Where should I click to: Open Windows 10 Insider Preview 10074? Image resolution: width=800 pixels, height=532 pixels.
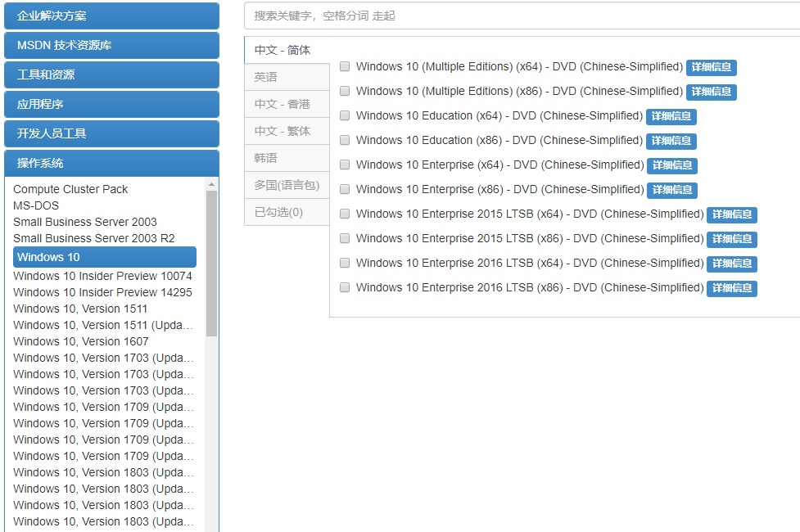(x=102, y=276)
